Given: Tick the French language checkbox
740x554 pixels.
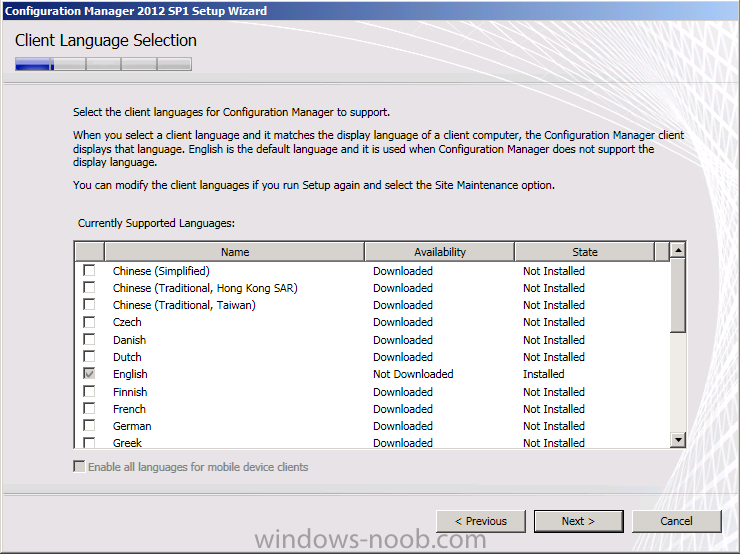Looking at the screenshot, I should coord(89,408).
